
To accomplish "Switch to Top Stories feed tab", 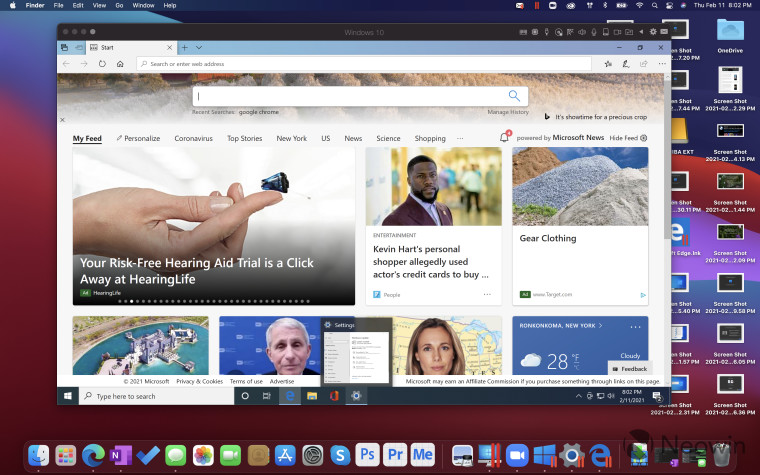I will click(x=244, y=138).
